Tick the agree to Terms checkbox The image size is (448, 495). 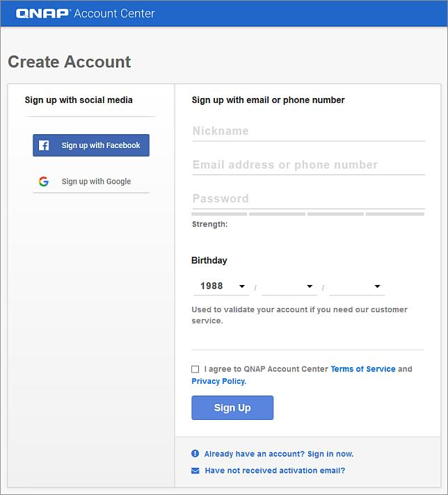point(195,369)
